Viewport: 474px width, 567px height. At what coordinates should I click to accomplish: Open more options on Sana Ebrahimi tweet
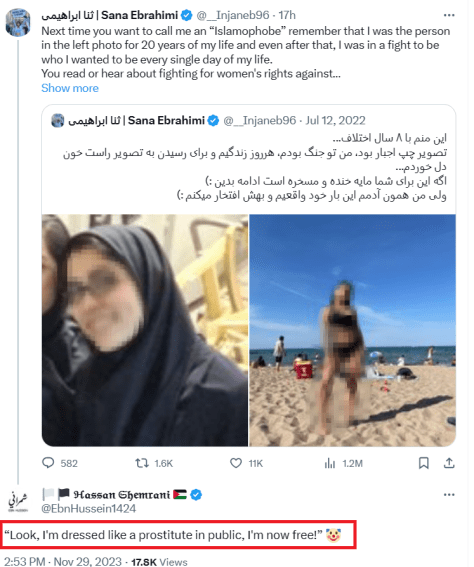tap(449, 15)
